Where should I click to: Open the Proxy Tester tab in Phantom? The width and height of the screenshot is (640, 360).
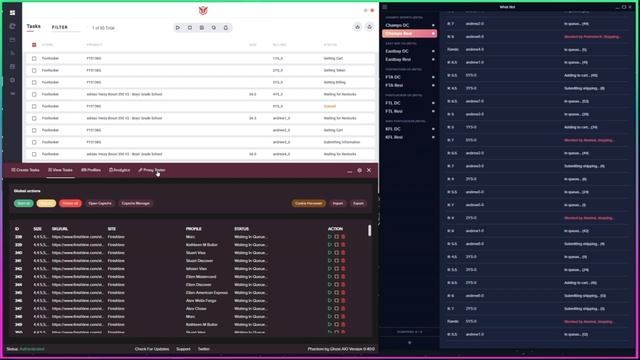(x=151, y=170)
